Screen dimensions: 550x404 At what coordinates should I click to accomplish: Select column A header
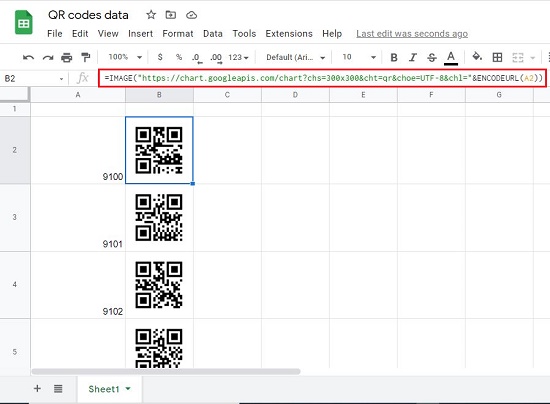point(78,95)
